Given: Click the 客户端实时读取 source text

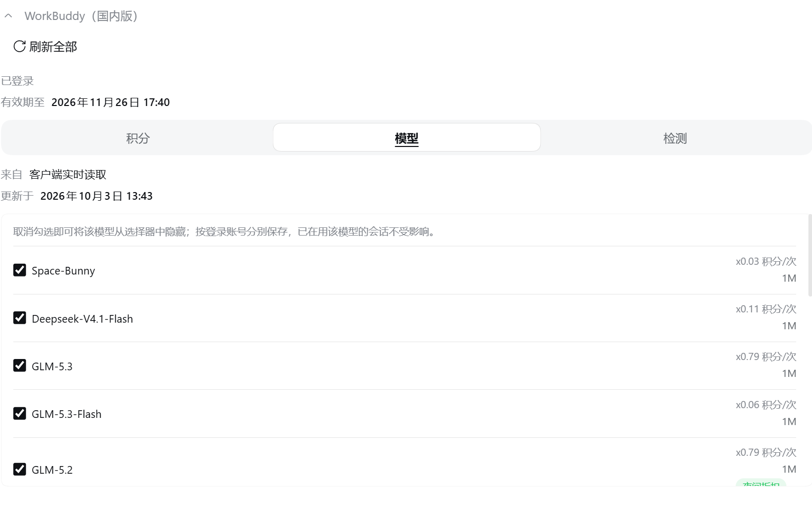Looking at the screenshot, I should coord(68,175).
